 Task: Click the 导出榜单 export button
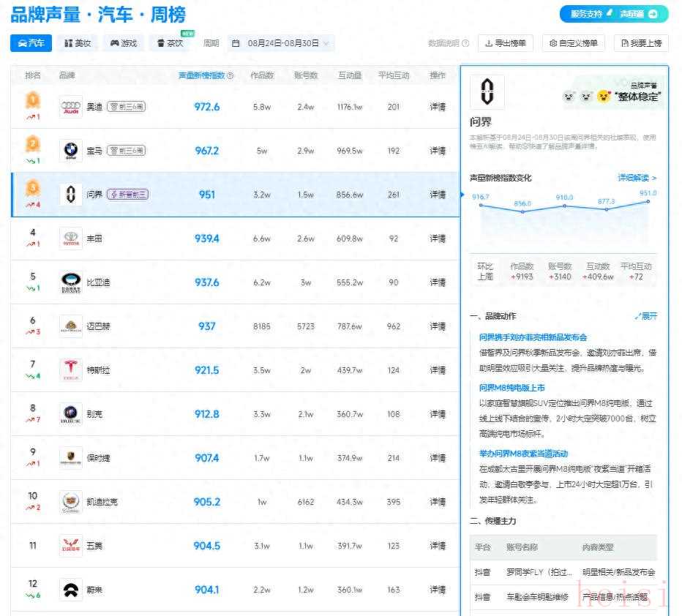tap(506, 43)
